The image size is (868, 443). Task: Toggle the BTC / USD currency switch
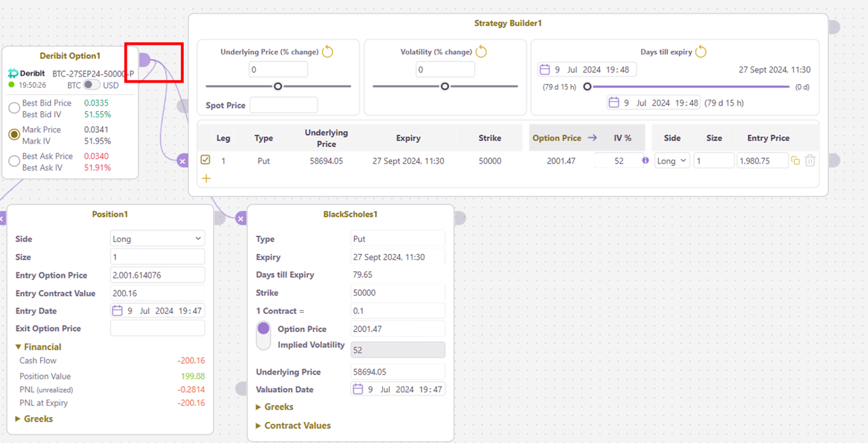pyautogui.click(x=92, y=85)
